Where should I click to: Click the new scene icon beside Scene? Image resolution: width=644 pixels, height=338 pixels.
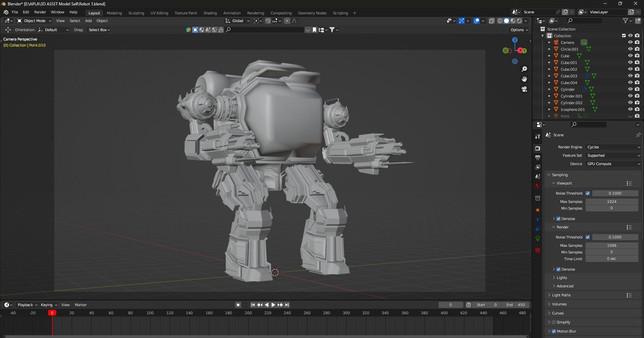pos(565,12)
